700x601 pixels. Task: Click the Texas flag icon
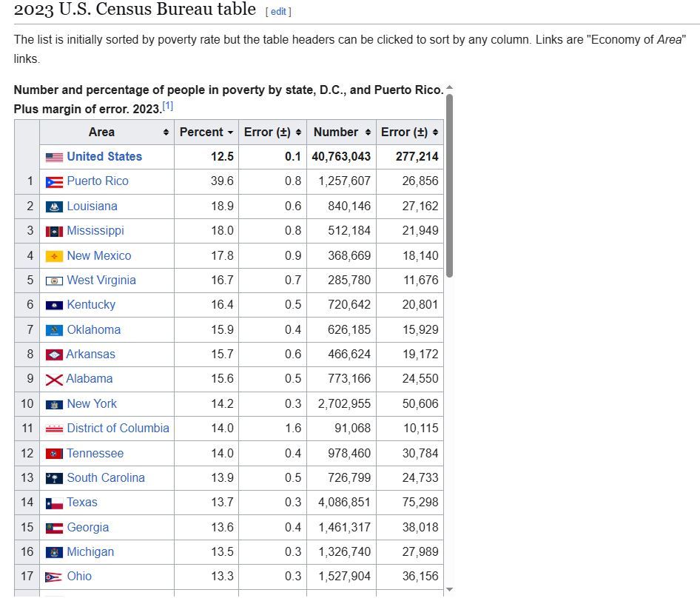54,503
